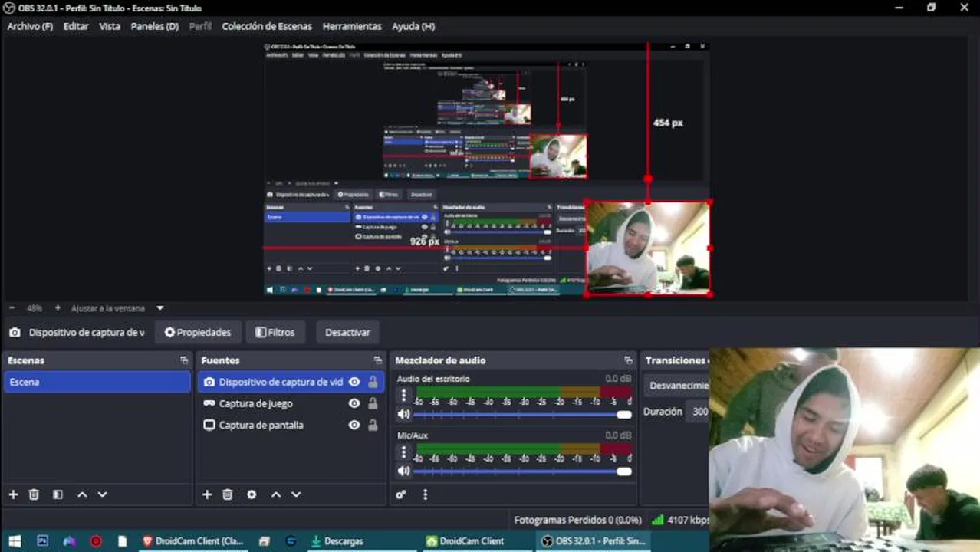
Task: Add a new scene with plus icon
Action: [x=13, y=495]
